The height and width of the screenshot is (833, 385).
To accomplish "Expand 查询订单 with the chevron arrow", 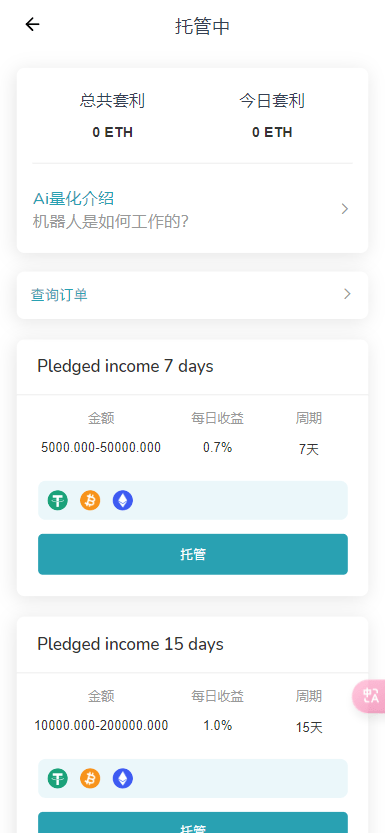I will click(347, 294).
